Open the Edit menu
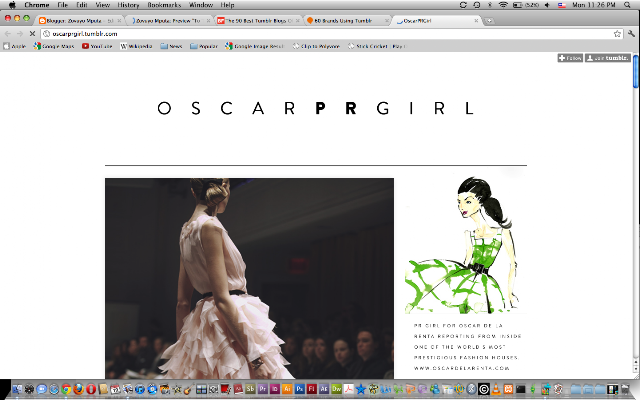Viewport: 640px width, 400px height. point(82,5)
